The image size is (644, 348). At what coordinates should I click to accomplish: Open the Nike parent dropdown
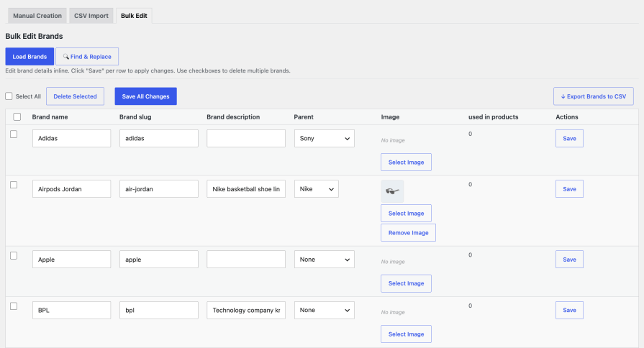[317, 189]
